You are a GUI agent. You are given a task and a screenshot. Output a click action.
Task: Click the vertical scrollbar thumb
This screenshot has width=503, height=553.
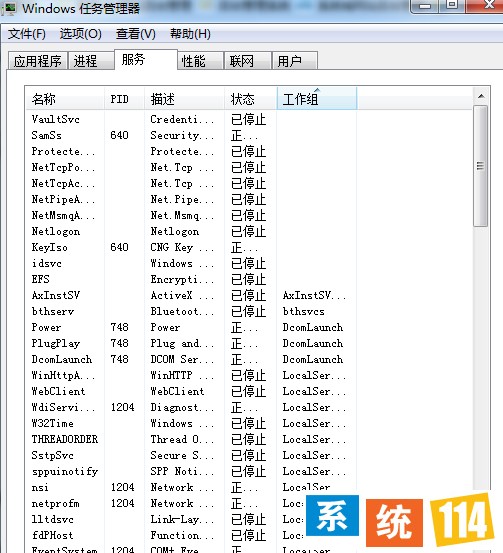tap(480, 166)
